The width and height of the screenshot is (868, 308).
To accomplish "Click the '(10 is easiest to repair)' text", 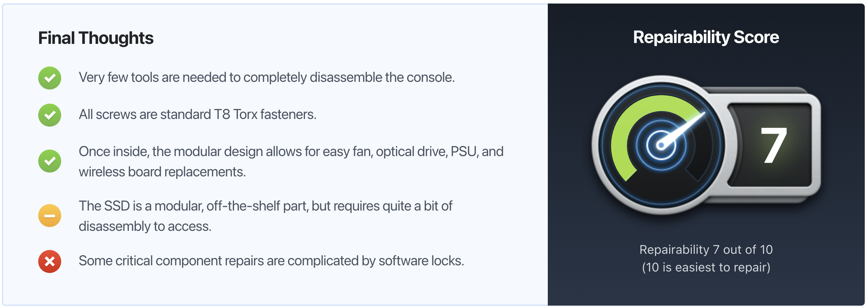I will [x=706, y=268].
